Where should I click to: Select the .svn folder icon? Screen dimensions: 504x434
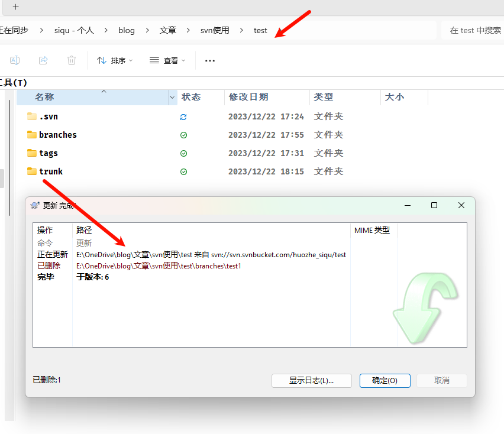click(x=32, y=116)
